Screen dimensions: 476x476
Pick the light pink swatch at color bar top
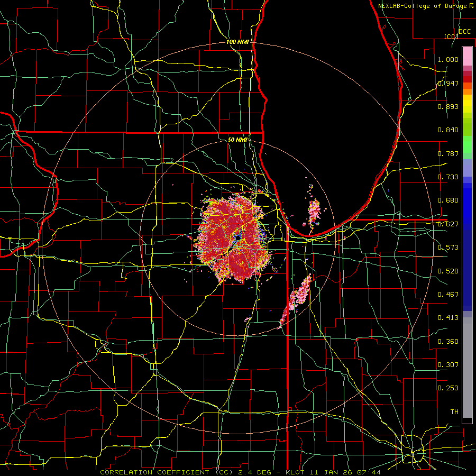pos(467,56)
